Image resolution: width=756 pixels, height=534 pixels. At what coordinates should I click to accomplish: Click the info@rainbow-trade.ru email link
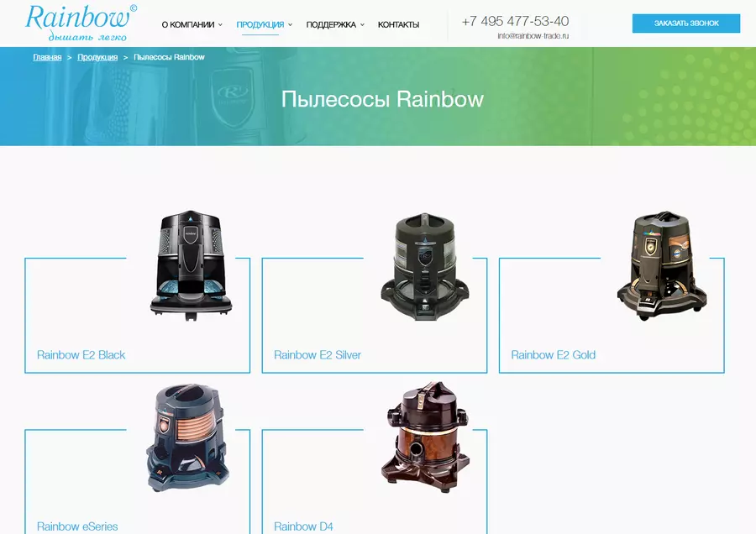click(x=533, y=35)
